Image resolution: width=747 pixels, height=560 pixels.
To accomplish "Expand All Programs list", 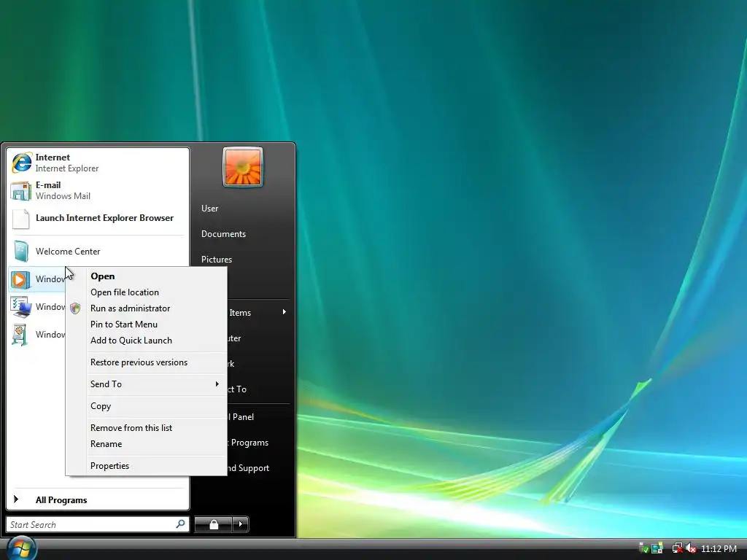I will pyautogui.click(x=98, y=500).
